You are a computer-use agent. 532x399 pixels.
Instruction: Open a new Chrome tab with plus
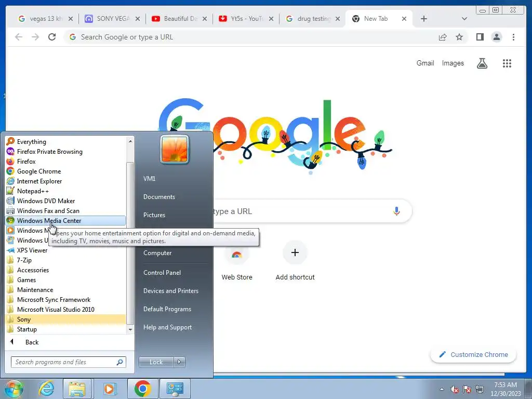click(x=423, y=19)
